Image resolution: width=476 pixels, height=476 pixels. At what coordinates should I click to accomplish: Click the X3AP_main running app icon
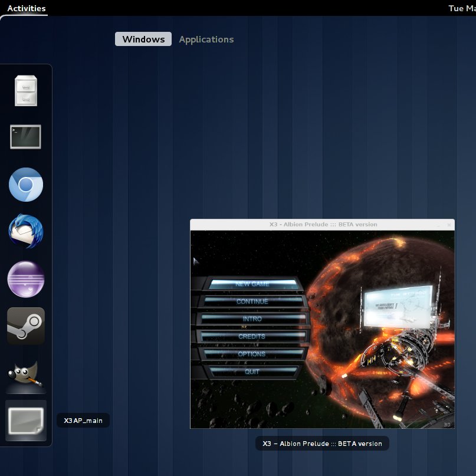26,421
